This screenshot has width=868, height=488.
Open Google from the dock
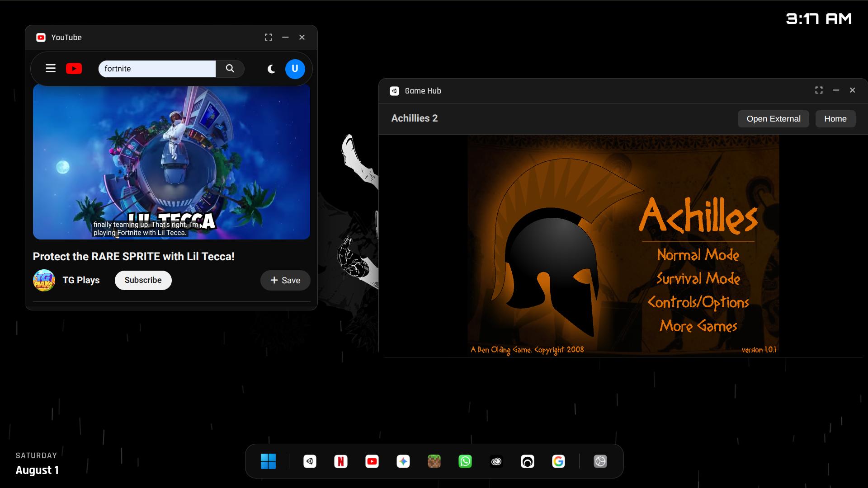559,461
